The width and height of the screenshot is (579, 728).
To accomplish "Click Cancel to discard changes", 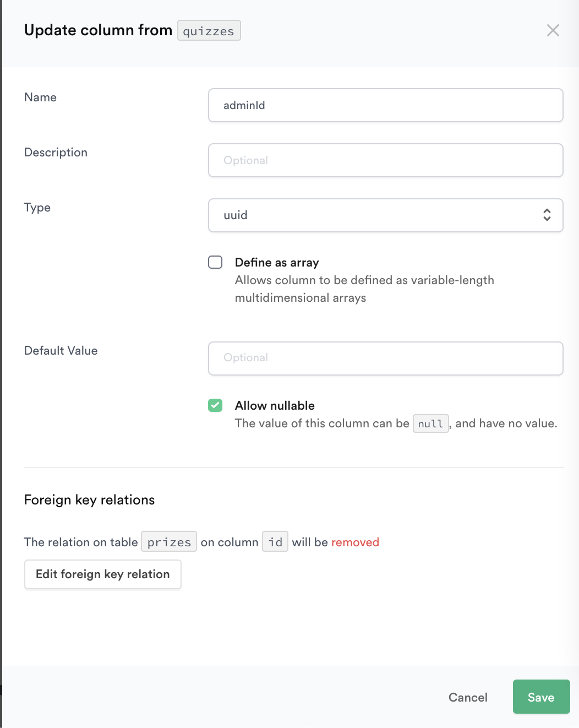I will click(x=467, y=697).
